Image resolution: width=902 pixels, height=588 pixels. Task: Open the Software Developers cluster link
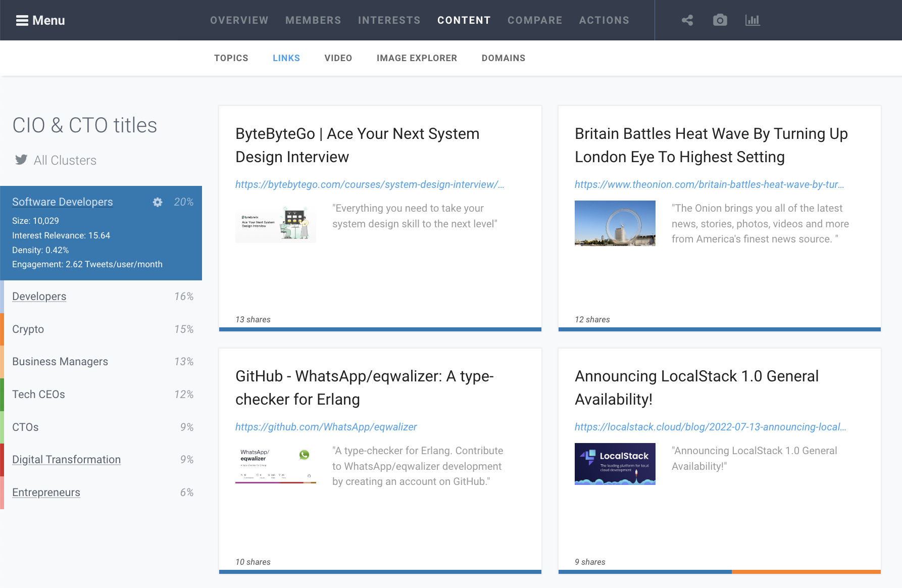pos(63,202)
